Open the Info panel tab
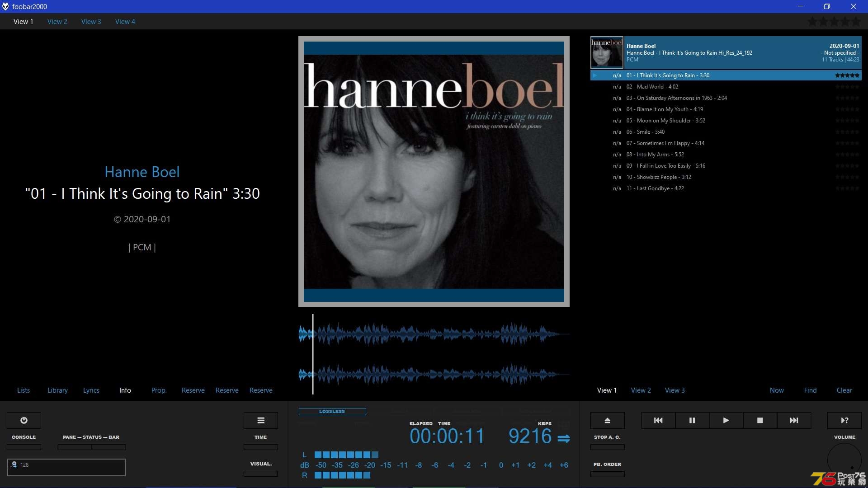Viewport: 868px width, 488px height. pyautogui.click(x=125, y=390)
